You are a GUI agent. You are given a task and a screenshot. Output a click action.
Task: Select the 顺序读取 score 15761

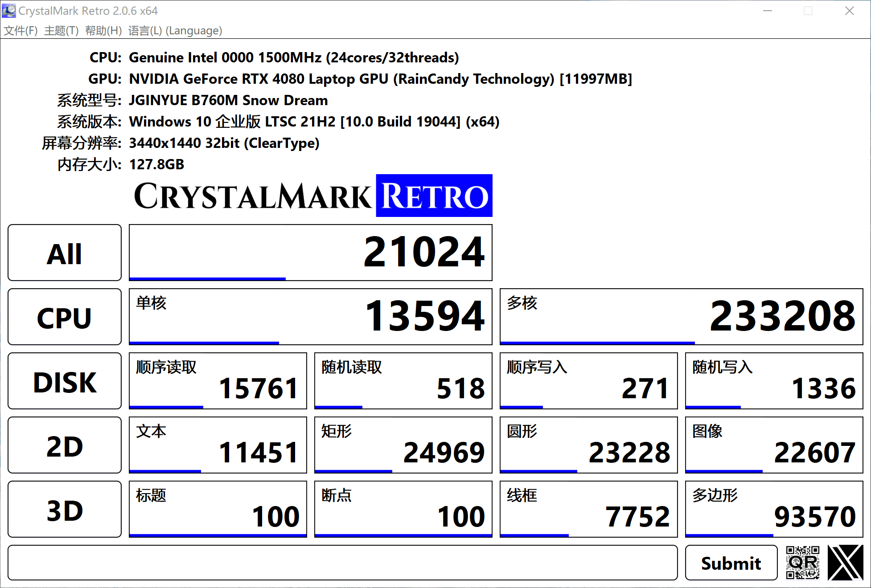click(218, 381)
